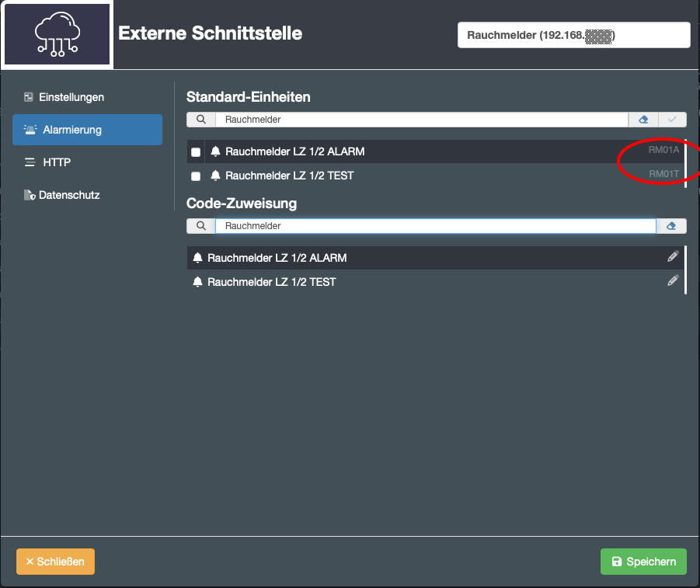Click the magnifier icon in Standard-Einheiten search
The image size is (700, 588).
(x=201, y=120)
